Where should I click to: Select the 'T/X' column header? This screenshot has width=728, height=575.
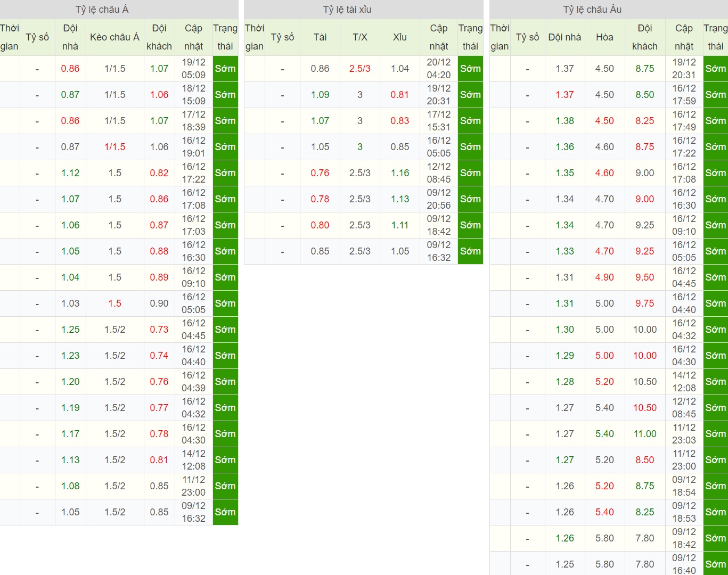pyautogui.click(x=360, y=37)
